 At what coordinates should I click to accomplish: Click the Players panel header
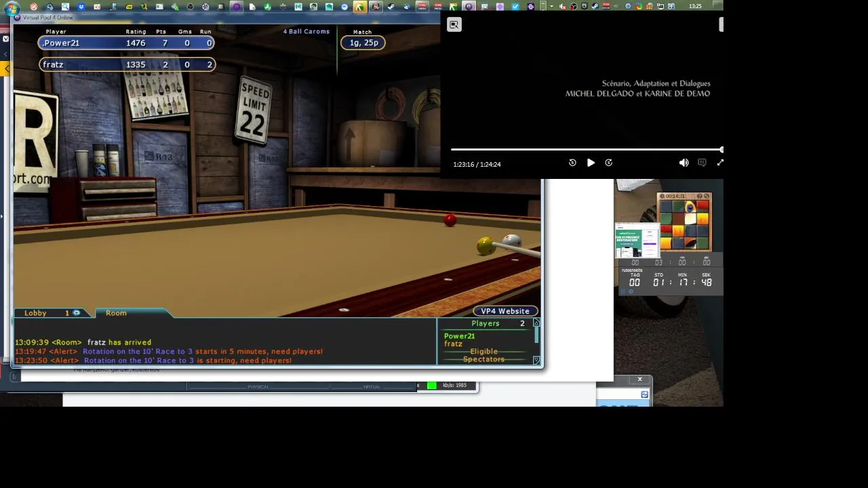point(486,323)
